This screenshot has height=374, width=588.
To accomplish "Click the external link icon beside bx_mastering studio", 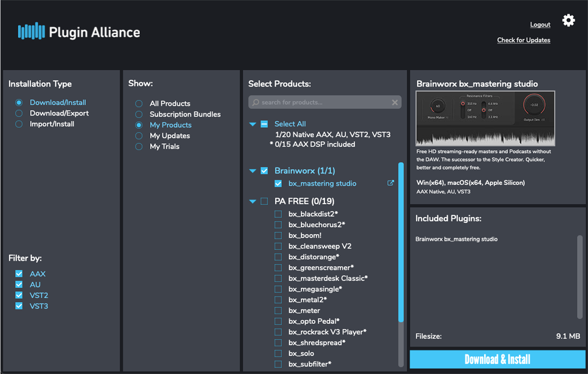I will (x=391, y=183).
